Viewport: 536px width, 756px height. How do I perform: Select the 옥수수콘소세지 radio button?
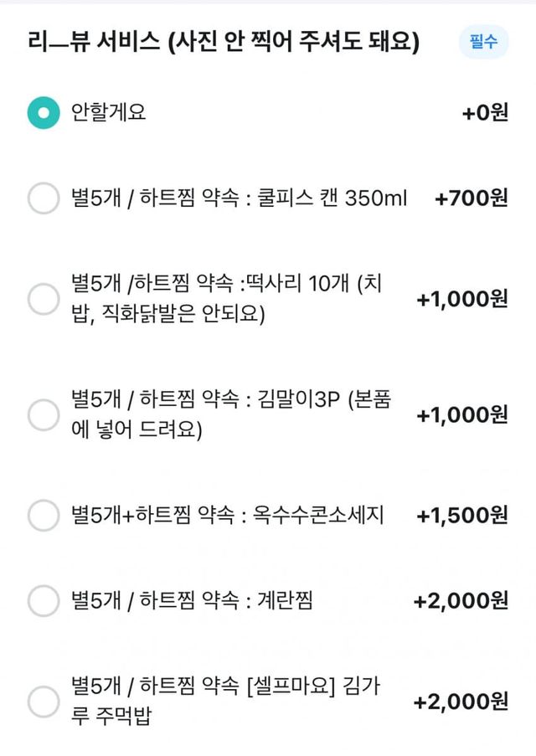point(43,515)
